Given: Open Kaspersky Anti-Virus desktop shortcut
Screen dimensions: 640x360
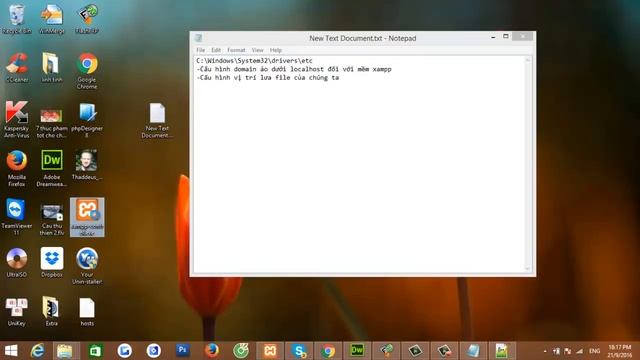Looking at the screenshot, I should [x=17, y=120].
